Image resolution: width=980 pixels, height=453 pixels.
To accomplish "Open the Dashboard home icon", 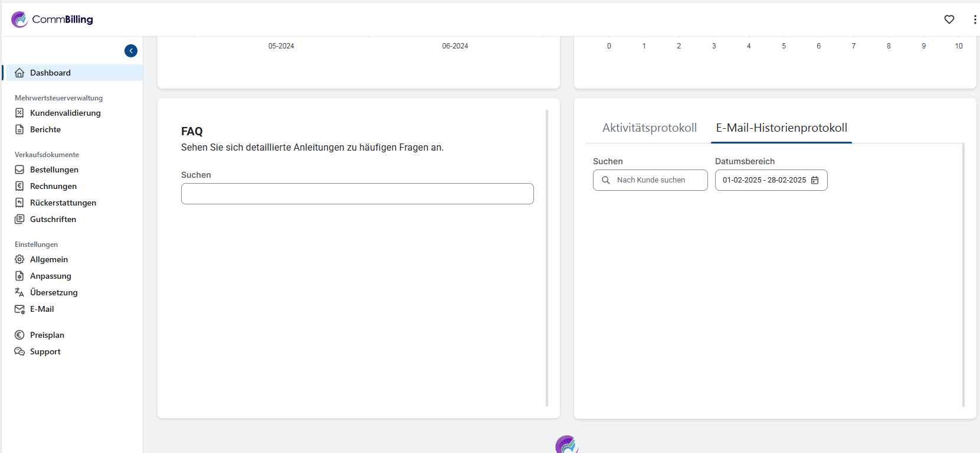I will (x=19, y=73).
